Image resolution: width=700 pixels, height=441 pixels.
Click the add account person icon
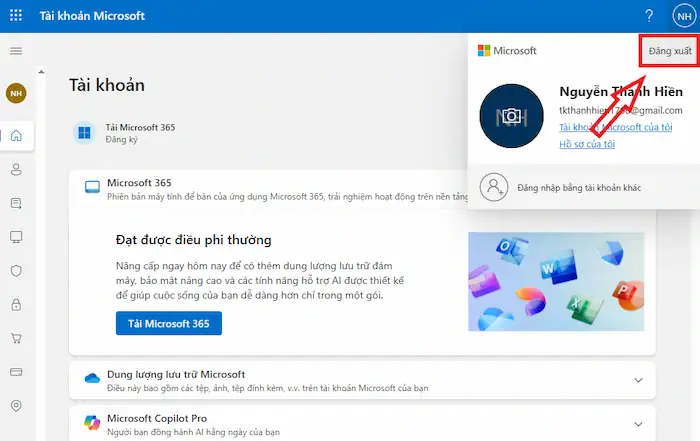(x=494, y=187)
